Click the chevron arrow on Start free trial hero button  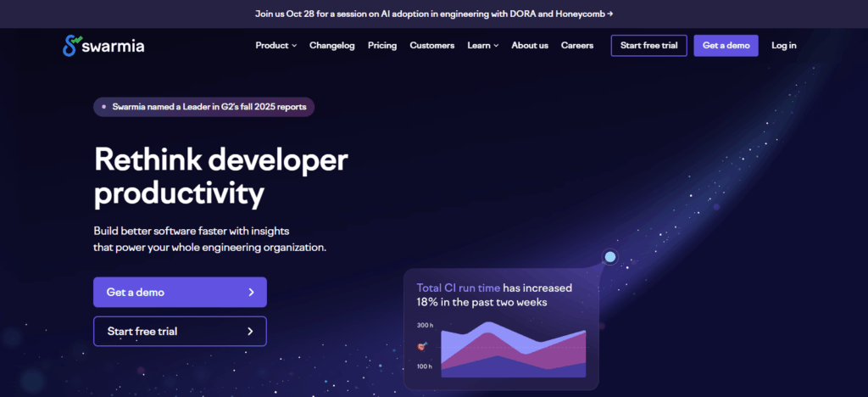[250, 331]
